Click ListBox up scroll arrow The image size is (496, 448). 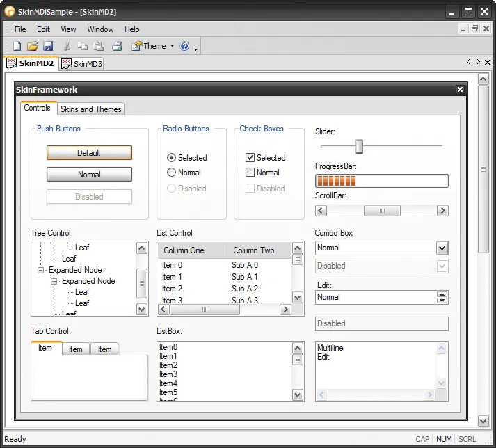point(297,349)
